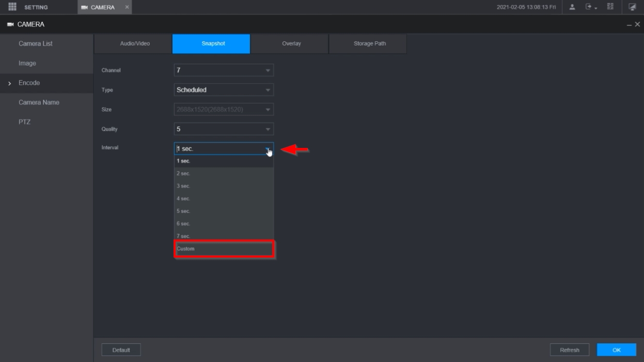
Task: Select the Snapshot tab
Action: tap(211, 43)
